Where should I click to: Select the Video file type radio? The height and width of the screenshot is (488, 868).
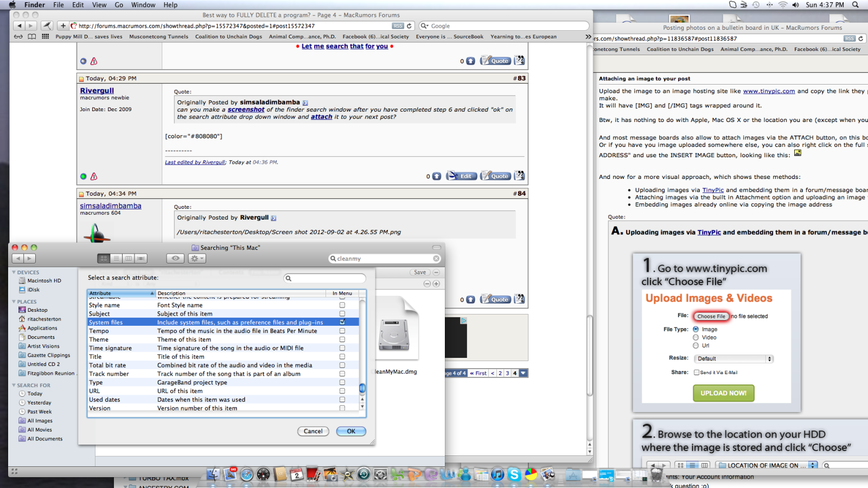[x=695, y=337]
